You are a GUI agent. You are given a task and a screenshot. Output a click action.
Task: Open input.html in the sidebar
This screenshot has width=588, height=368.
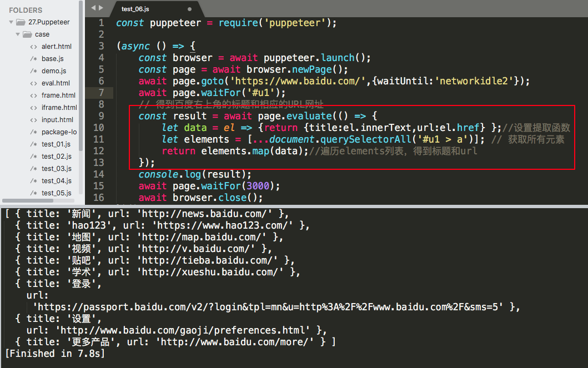coord(57,120)
